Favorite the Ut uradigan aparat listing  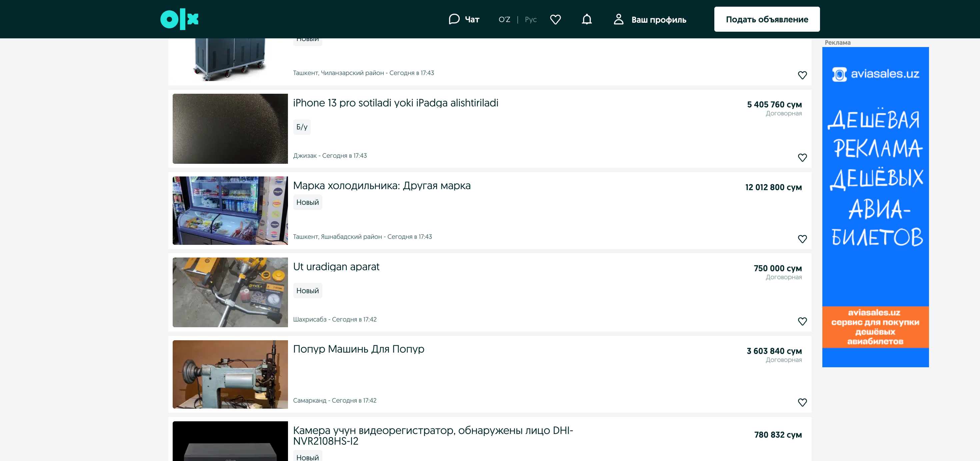802,321
